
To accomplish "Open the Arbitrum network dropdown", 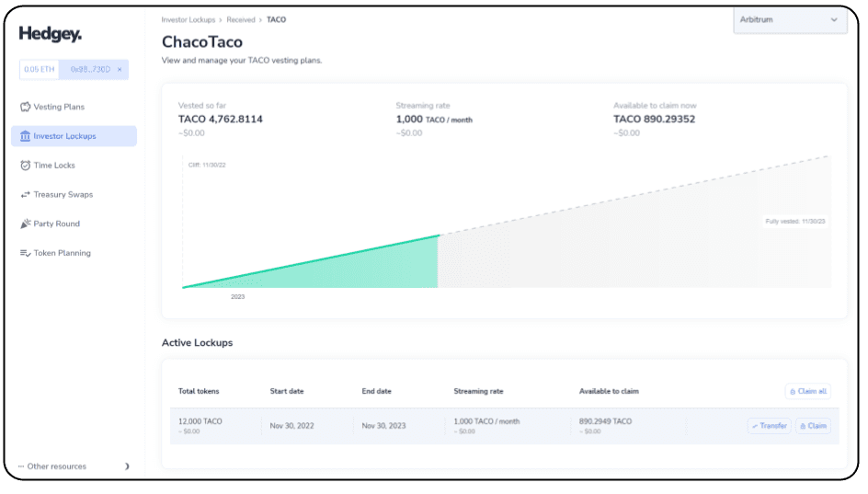I will click(790, 20).
